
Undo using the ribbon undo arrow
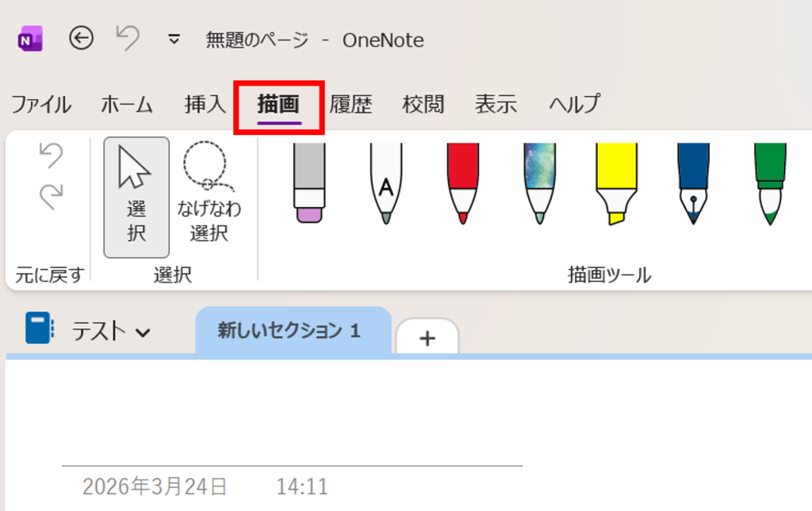[52, 156]
